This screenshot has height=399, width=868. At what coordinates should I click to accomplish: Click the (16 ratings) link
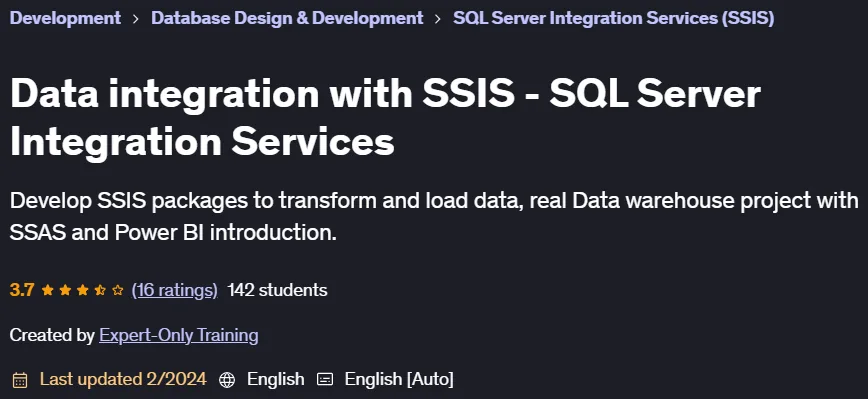click(174, 290)
